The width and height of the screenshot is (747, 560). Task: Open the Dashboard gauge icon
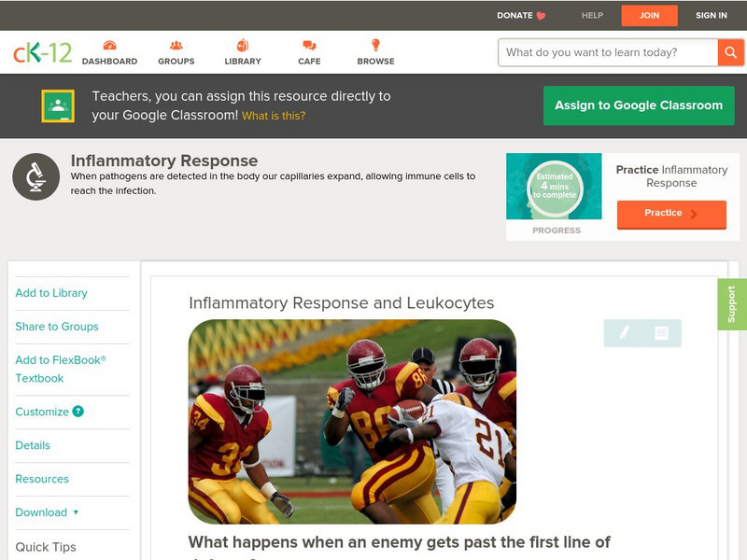point(109,46)
